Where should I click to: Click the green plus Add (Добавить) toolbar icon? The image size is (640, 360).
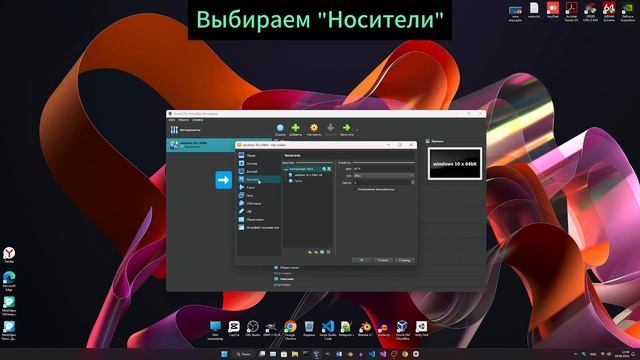(296, 130)
